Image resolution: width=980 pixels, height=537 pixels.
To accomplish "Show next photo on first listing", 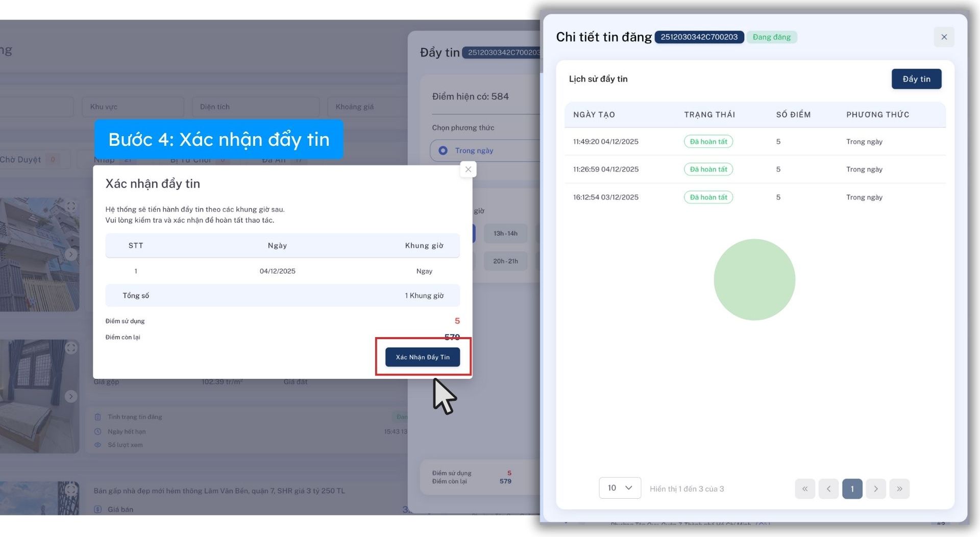I will tap(71, 254).
